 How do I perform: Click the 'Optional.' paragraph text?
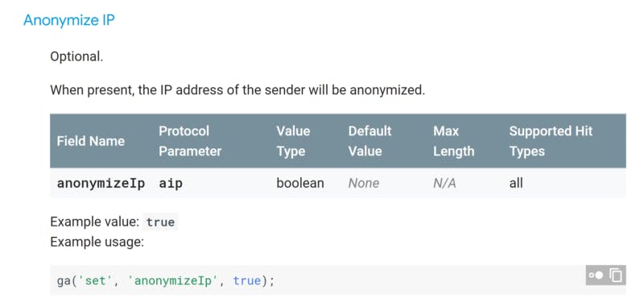tap(76, 56)
